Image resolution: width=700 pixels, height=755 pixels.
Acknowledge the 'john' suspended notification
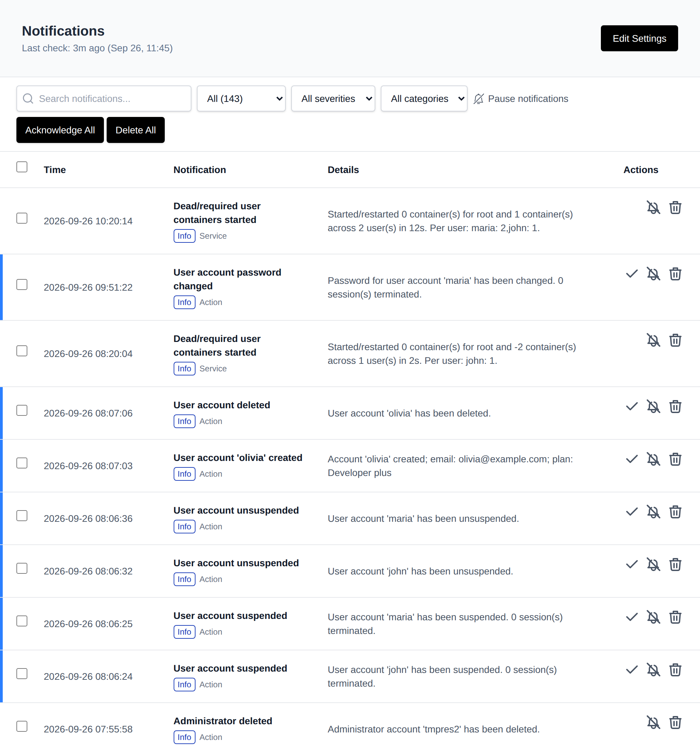[x=631, y=670]
